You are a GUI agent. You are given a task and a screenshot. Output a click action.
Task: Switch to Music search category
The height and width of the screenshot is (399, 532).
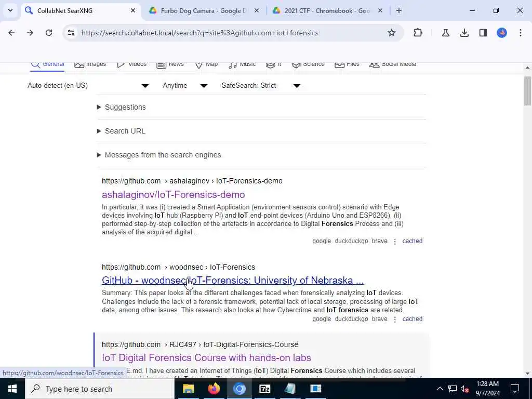click(x=242, y=64)
